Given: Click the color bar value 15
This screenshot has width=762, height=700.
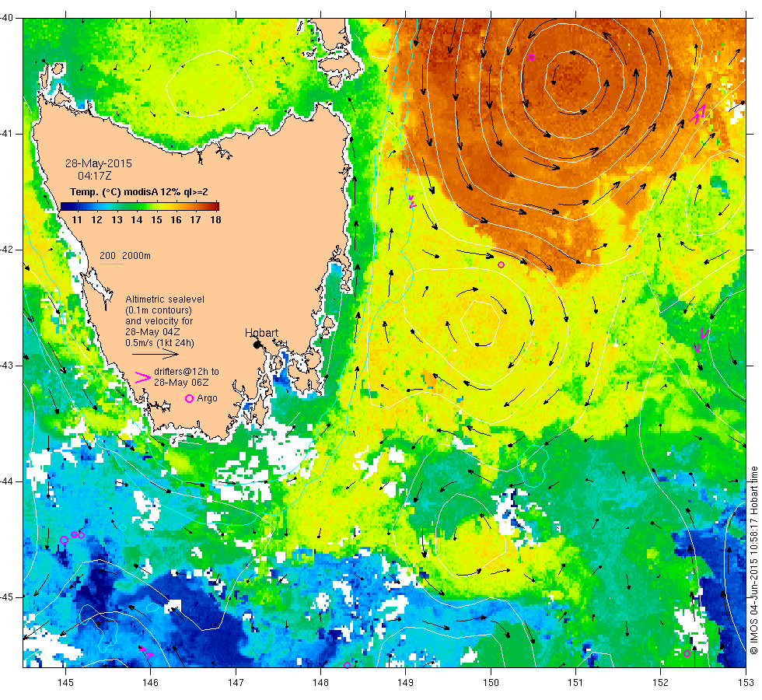Looking at the screenshot, I should point(156,219).
